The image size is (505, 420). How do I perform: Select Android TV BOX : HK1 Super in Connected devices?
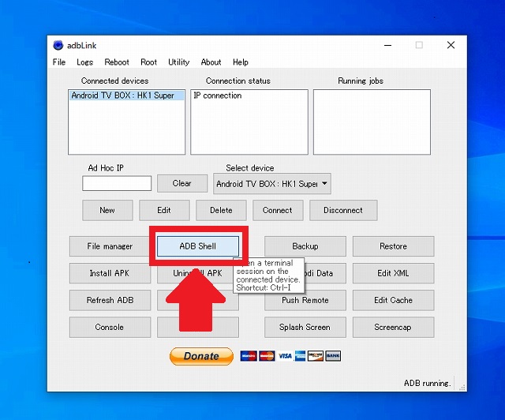[x=126, y=96]
